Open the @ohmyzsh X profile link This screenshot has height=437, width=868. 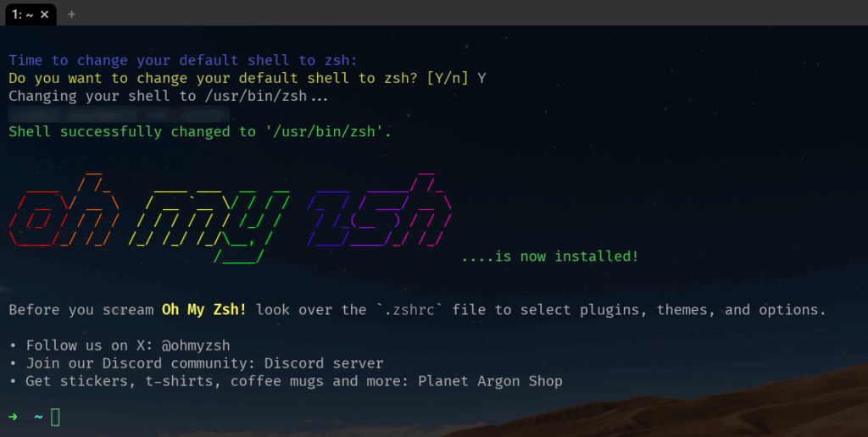pos(196,346)
